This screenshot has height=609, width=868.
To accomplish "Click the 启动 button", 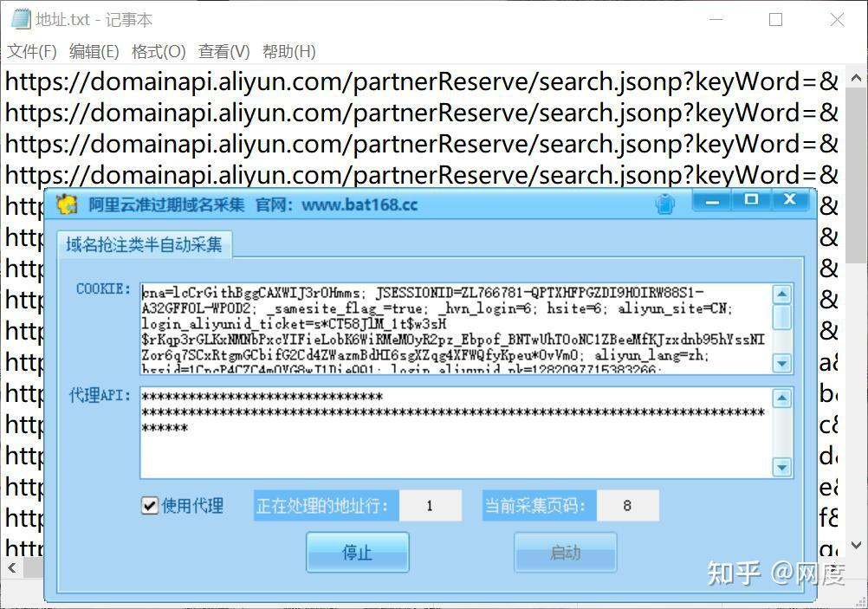I will point(565,552).
